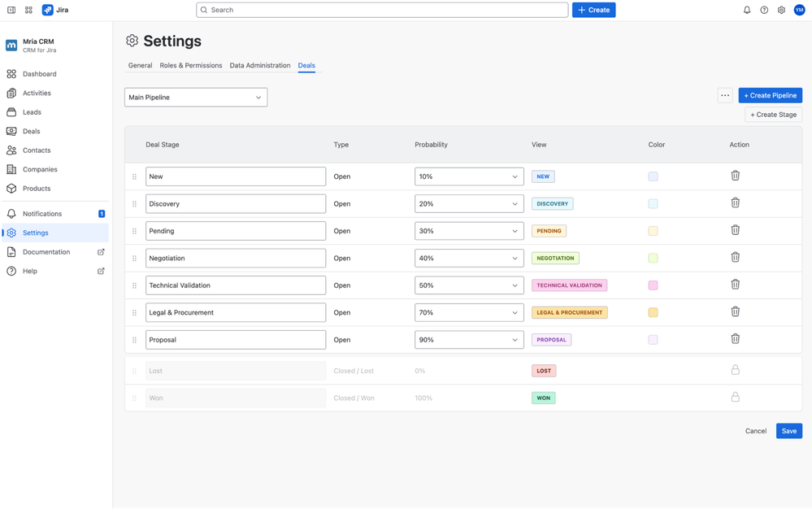Click the Search field in top bar
Screen dimensions: 812x509
click(382, 10)
